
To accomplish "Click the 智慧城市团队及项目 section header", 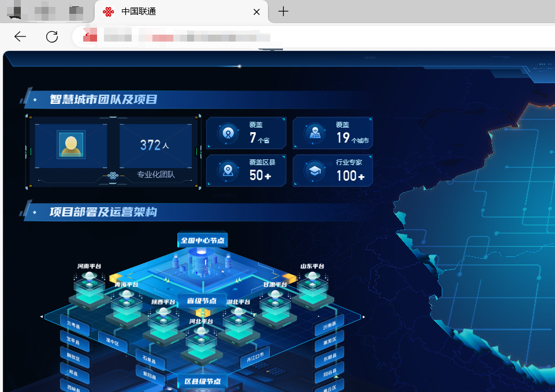I will (x=103, y=99).
